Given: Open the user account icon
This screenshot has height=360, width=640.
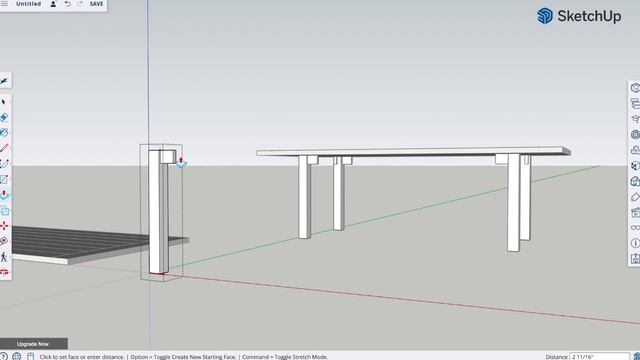Looking at the screenshot, I should pos(53,4).
